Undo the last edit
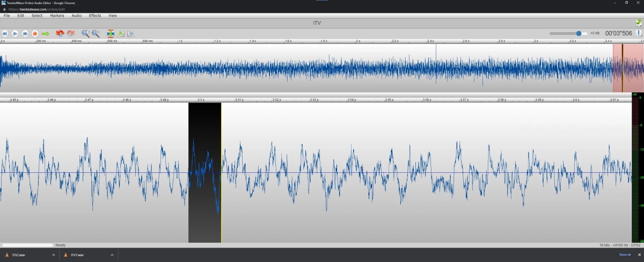 point(60,33)
